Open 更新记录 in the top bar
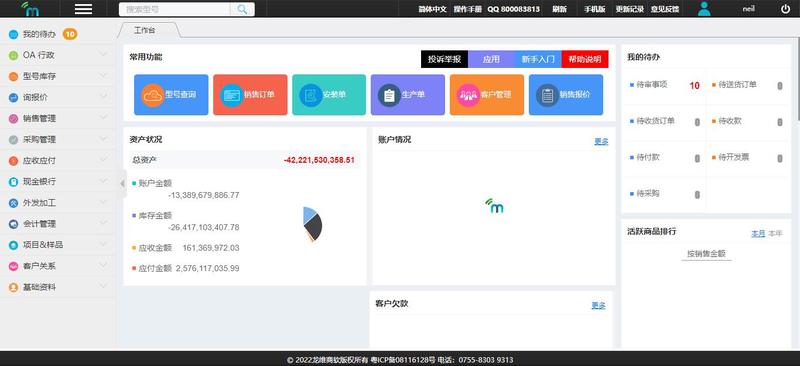Viewport: 800px width, 366px height. coord(630,9)
